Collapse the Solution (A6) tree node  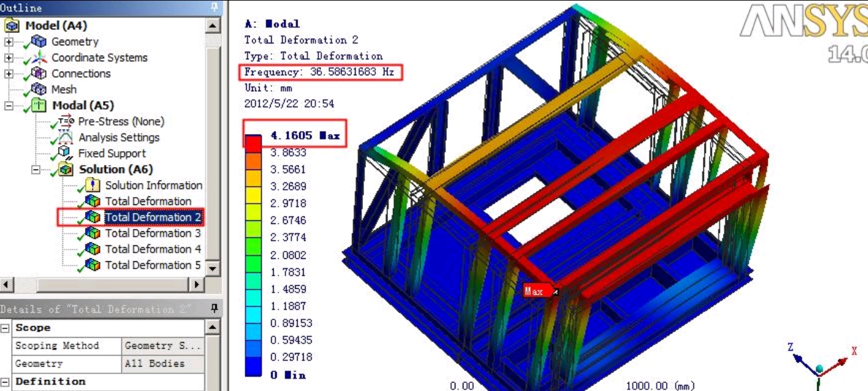point(36,169)
